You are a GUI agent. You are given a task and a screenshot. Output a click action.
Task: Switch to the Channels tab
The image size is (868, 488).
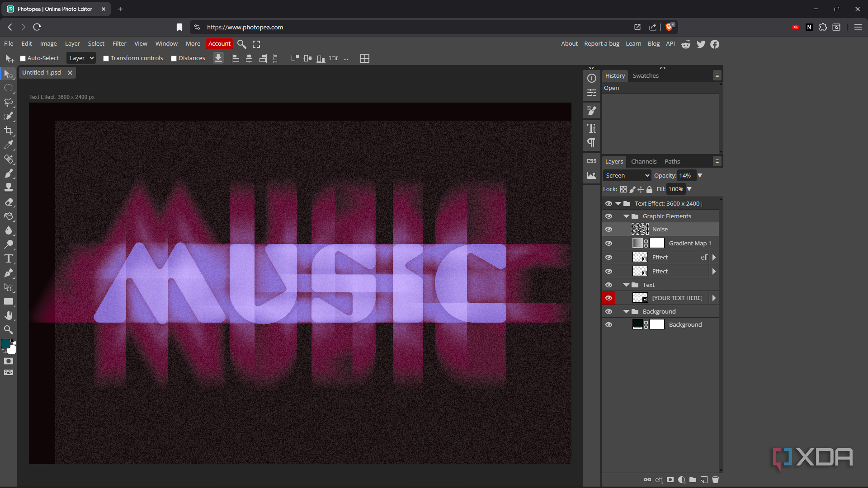[643, 162]
